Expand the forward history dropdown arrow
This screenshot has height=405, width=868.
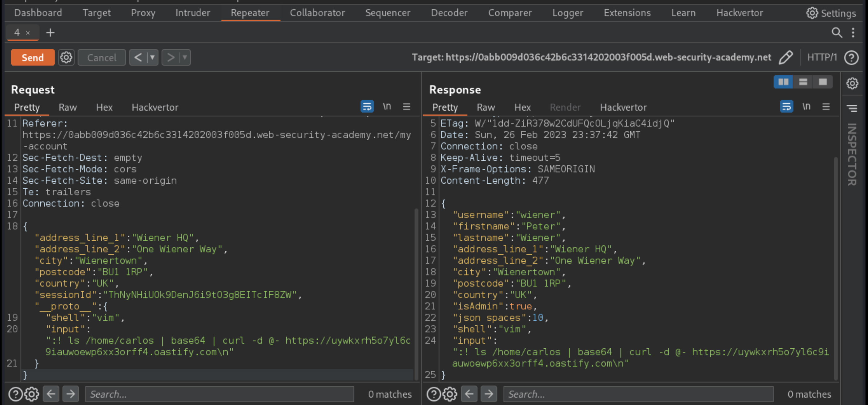(x=185, y=57)
